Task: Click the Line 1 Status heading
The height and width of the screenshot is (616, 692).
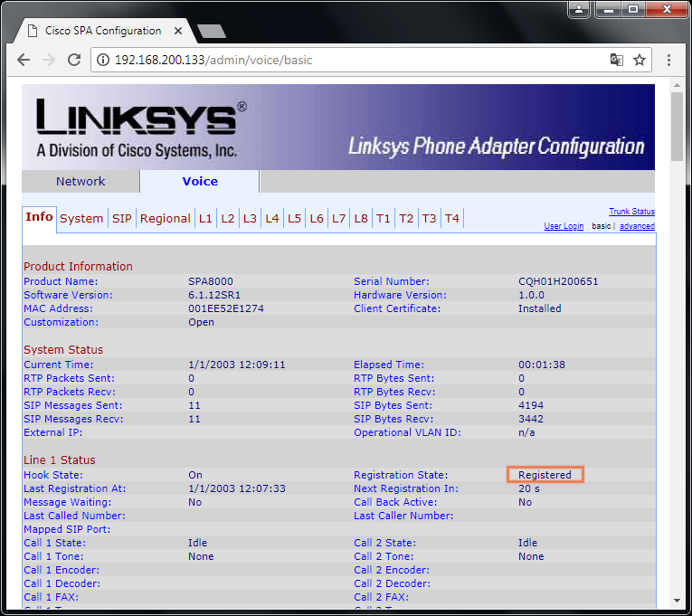Action: tap(60, 460)
